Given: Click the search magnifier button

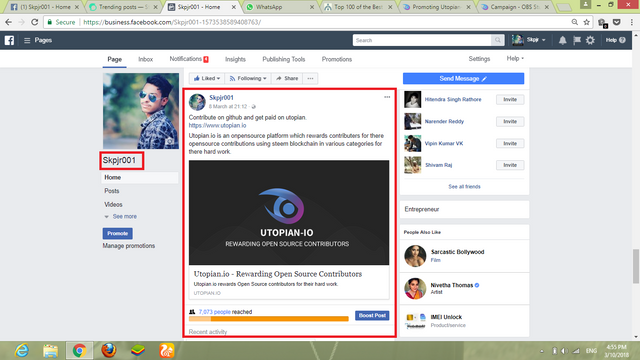Looking at the screenshot, I should click(x=498, y=40).
